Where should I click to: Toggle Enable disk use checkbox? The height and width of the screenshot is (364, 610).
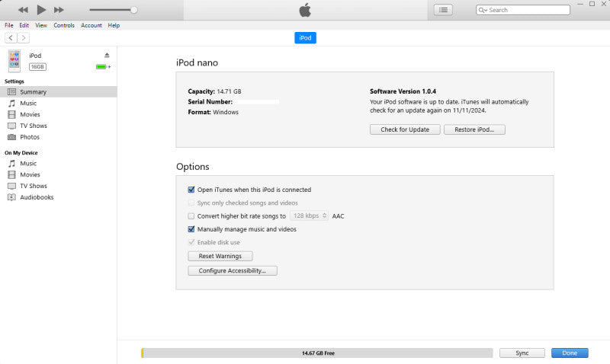[x=191, y=242]
